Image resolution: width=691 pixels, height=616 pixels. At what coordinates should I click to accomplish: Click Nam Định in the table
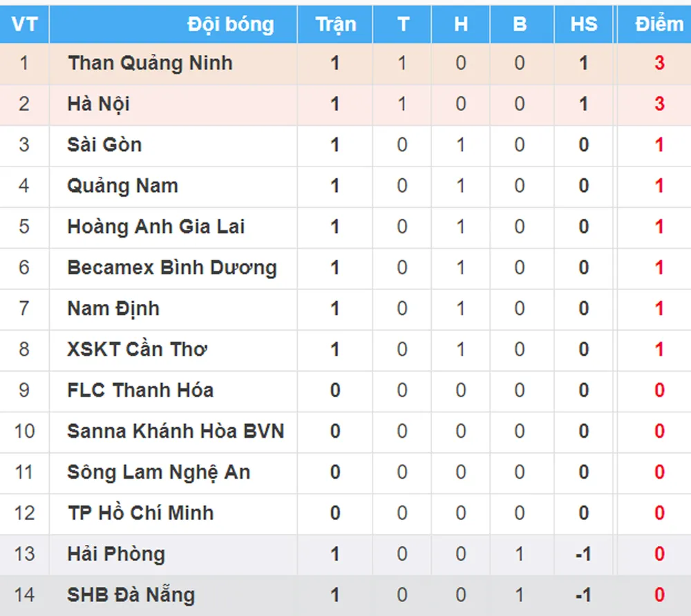[113, 309]
